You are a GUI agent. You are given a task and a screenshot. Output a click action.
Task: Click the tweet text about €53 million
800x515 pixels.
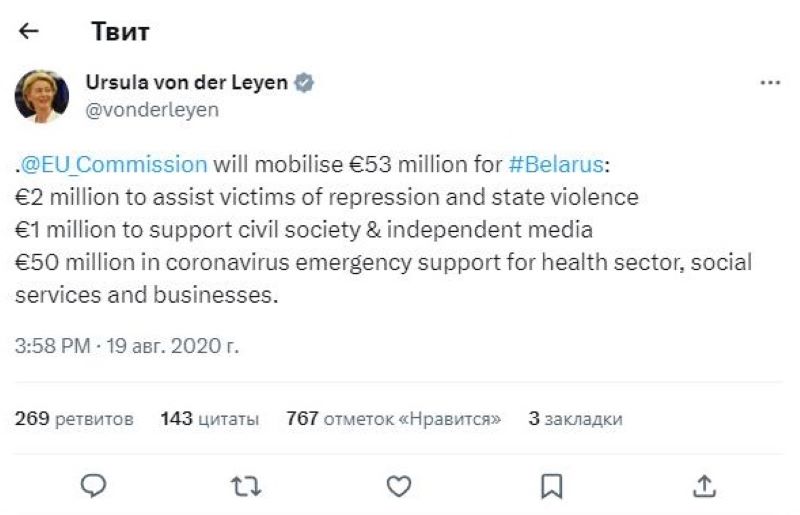380,231
